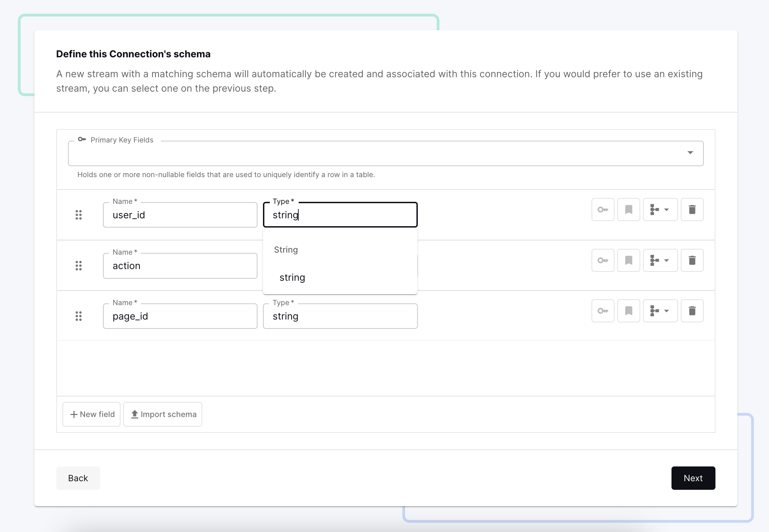The height and width of the screenshot is (532, 769).
Task: Toggle primary key for action field
Action: coord(602,260)
